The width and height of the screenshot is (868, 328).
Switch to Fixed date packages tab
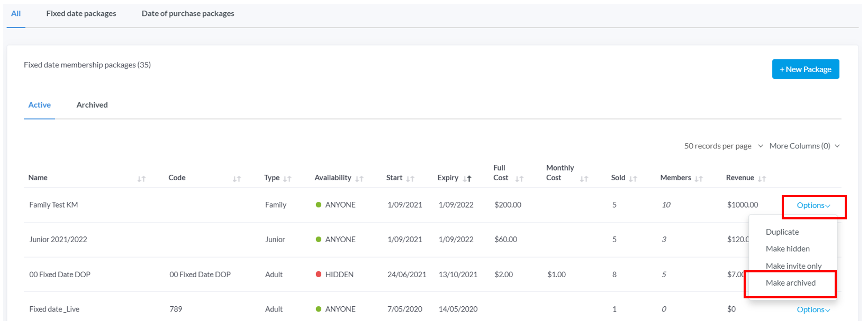[81, 14]
